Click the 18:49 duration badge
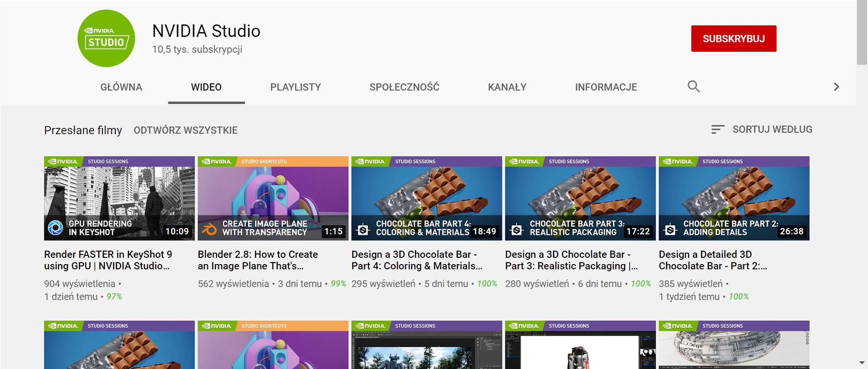 tap(485, 231)
